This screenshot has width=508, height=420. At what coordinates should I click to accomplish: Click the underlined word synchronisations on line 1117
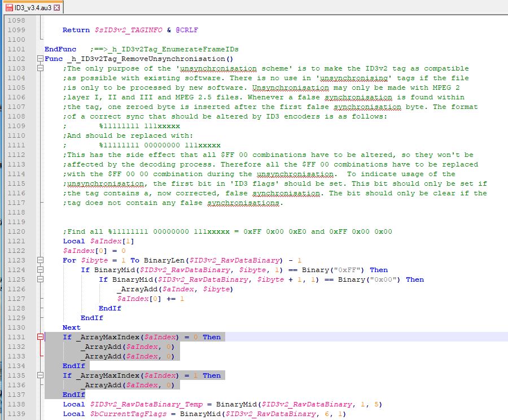pos(243,203)
